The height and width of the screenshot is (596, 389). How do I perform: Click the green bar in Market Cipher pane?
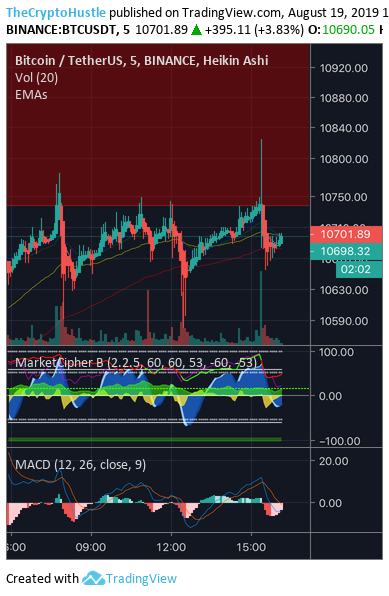point(145,439)
